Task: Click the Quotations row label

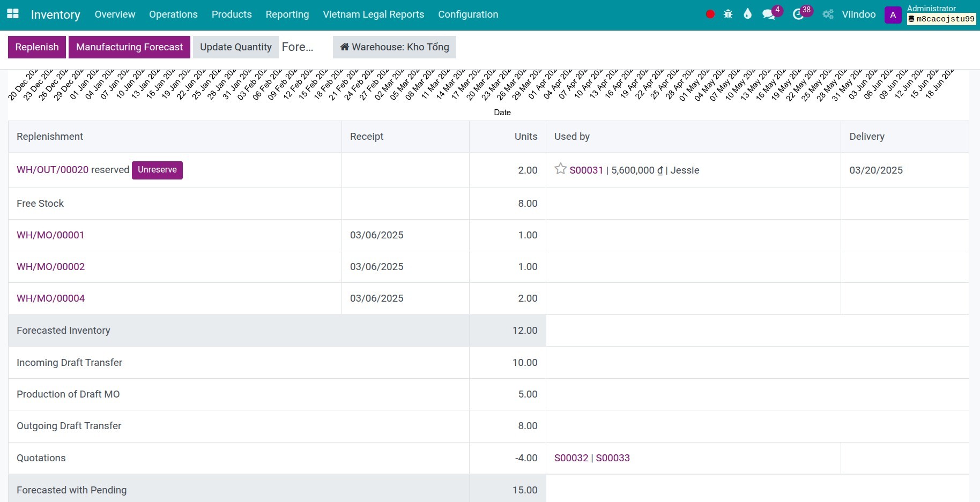Action: pos(41,458)
